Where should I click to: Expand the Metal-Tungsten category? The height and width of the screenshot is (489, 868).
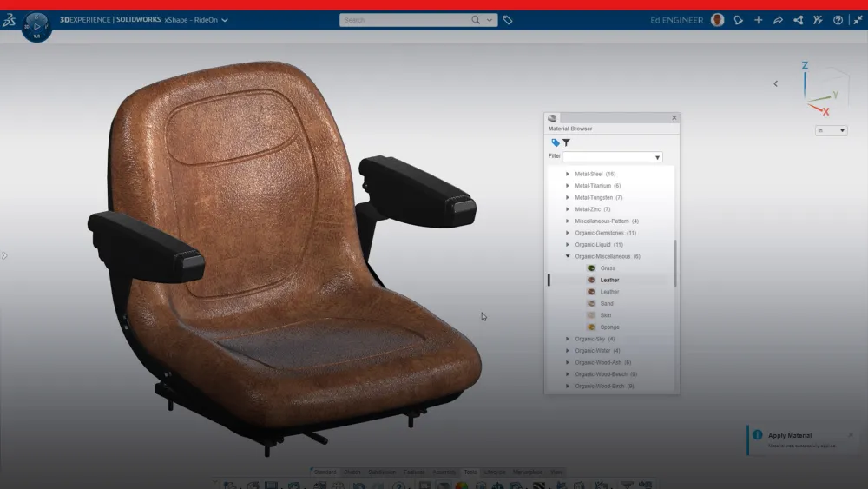[x=568, y=197]
